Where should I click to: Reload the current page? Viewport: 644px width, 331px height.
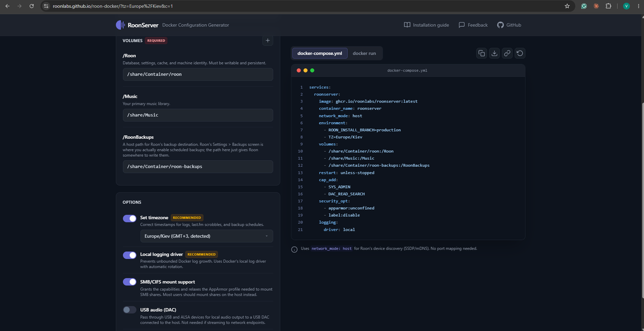coord(32,6)
